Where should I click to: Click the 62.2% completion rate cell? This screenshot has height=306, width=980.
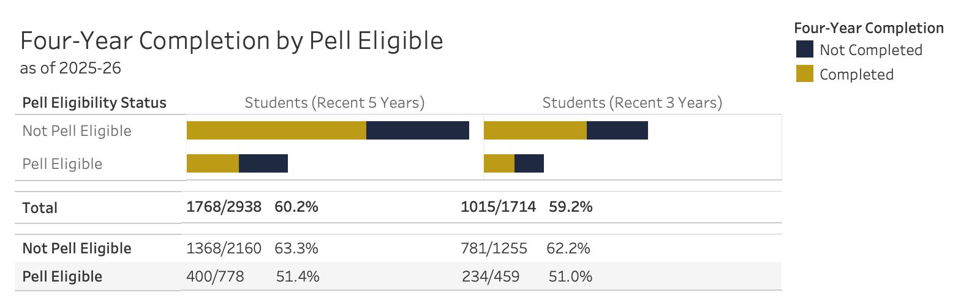(x=568, y=248)
